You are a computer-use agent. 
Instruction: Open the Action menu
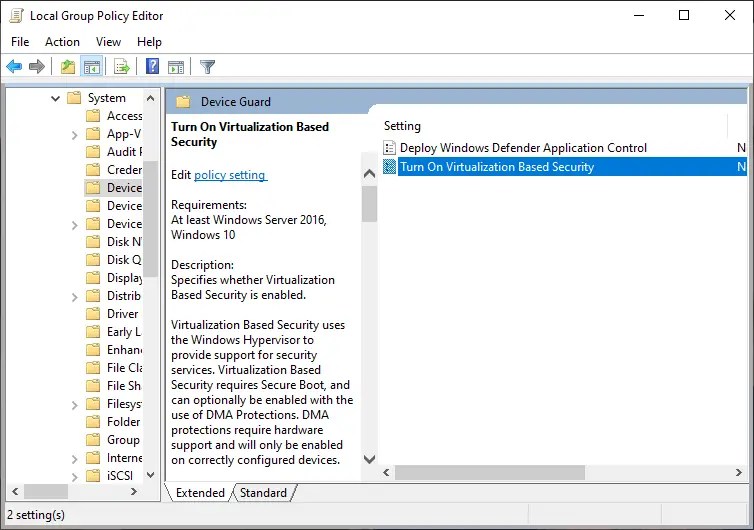62,42
